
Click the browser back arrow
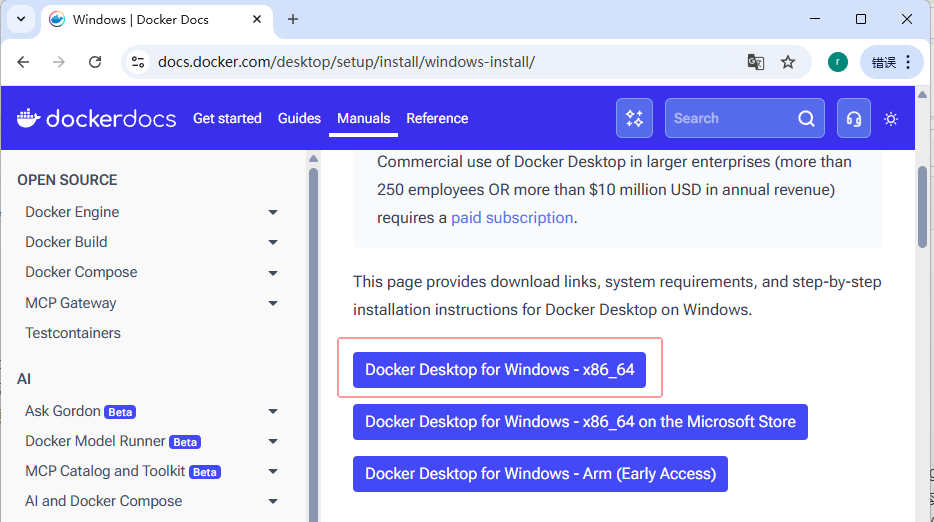pyautogui.click(x=23, y=62)
